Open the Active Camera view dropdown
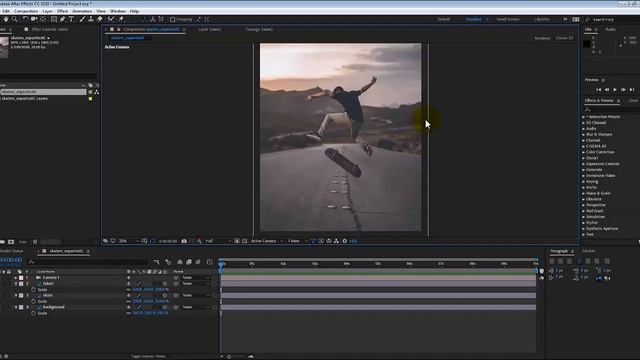Viewport: 640px width, 360px height. coord(267,241)
